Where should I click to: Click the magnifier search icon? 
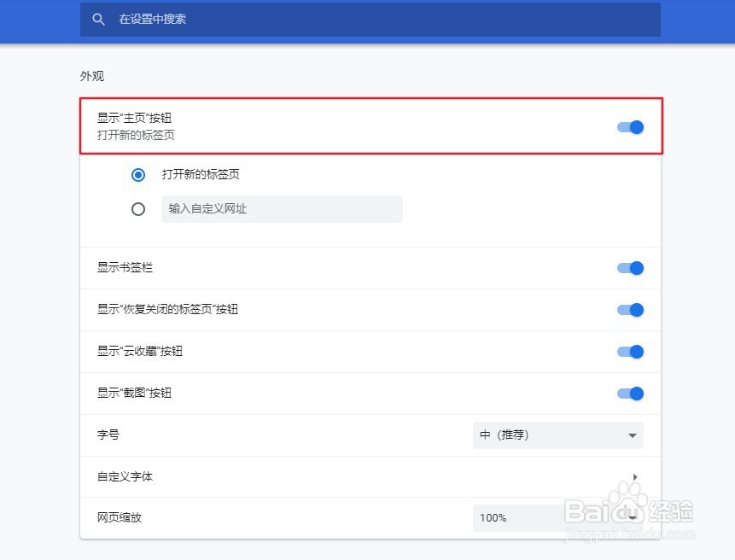point(99,19)
